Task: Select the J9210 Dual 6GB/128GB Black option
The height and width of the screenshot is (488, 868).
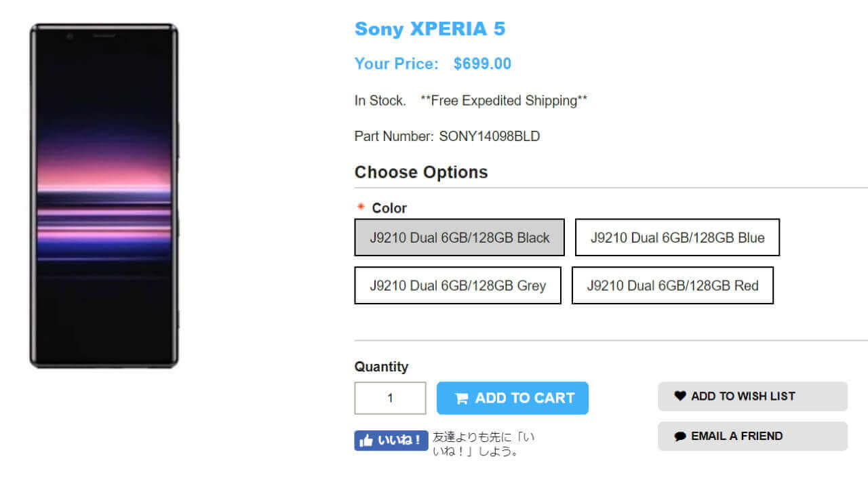Action: [459, 237]
